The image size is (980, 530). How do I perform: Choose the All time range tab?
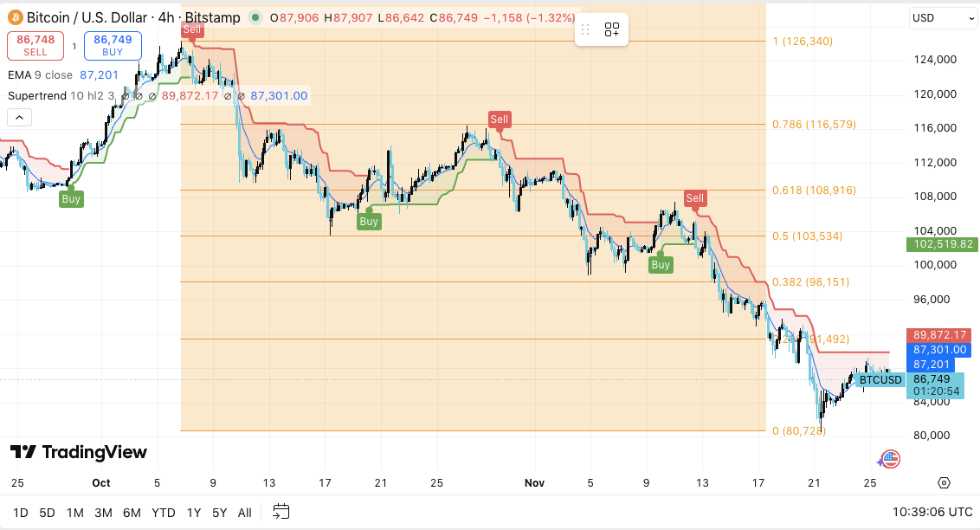coord(244,513)
